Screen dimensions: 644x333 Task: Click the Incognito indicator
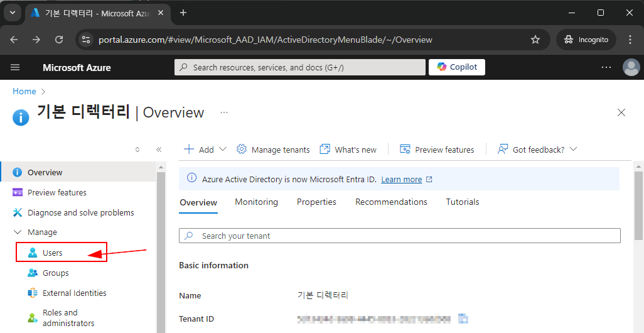click(586, 40)
